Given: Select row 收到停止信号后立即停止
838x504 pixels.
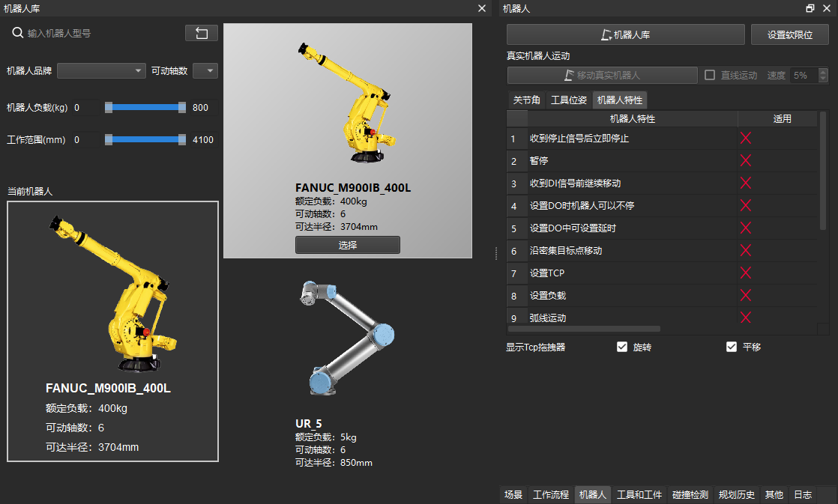Looking at the screenshot, I should pyautogui.click(x=662, y=139).
